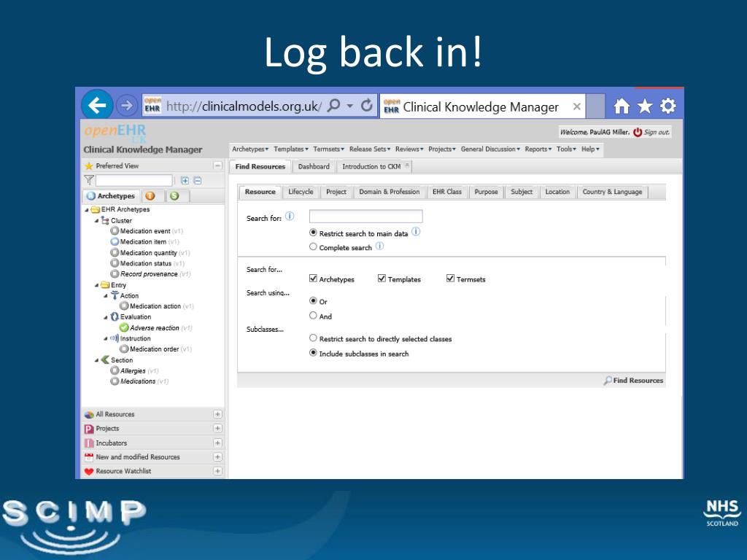Click the browser address bar URL
This screenshot has width=747, height=560.
(244, 106)
